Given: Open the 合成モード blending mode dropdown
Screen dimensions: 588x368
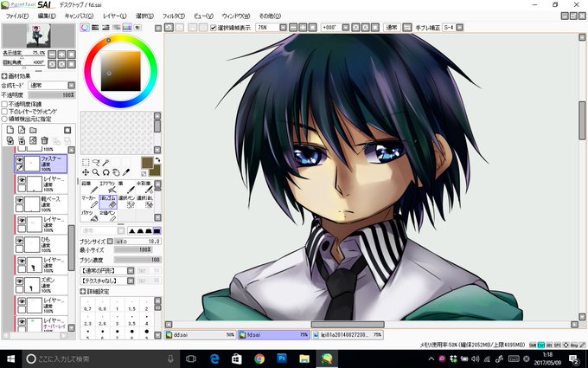Looking at the screenshot, I should click(71, 85).
